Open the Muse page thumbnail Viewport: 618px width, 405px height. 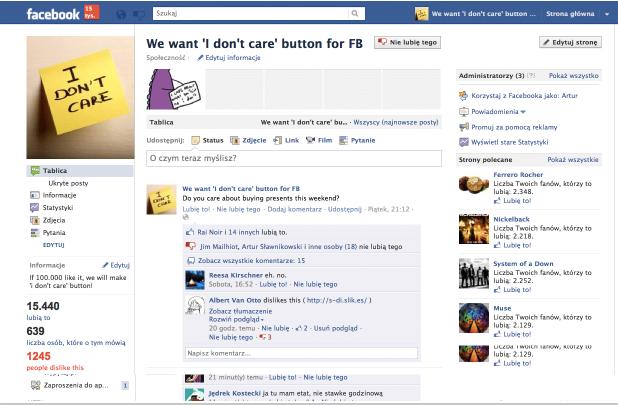pyautogui.click(x=474, y=318)
